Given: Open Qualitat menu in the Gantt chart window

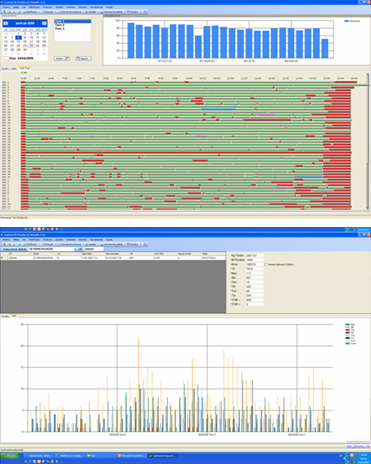Looking at the screenshot, I should click(59, 7).
